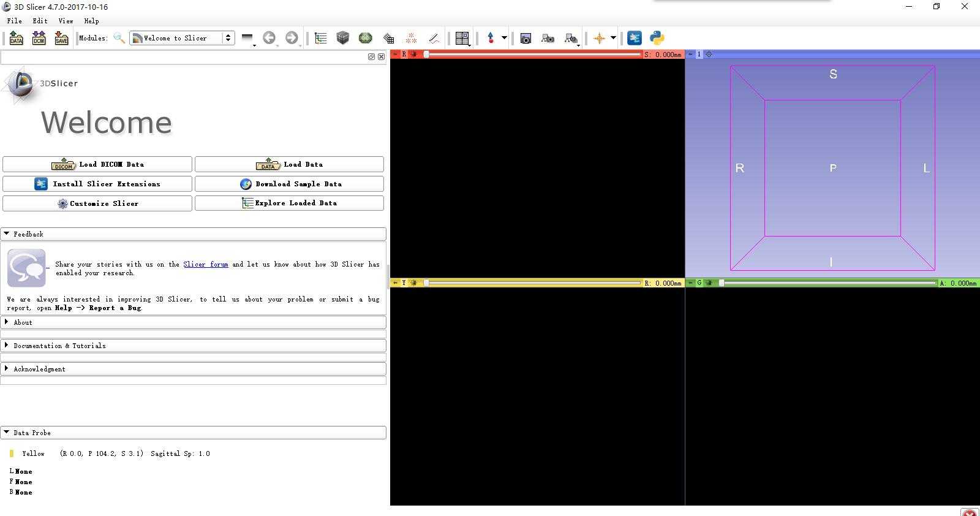Click Customize Slicer button
The height and width of the screenshot is (516, 980).
coord(97,203)
